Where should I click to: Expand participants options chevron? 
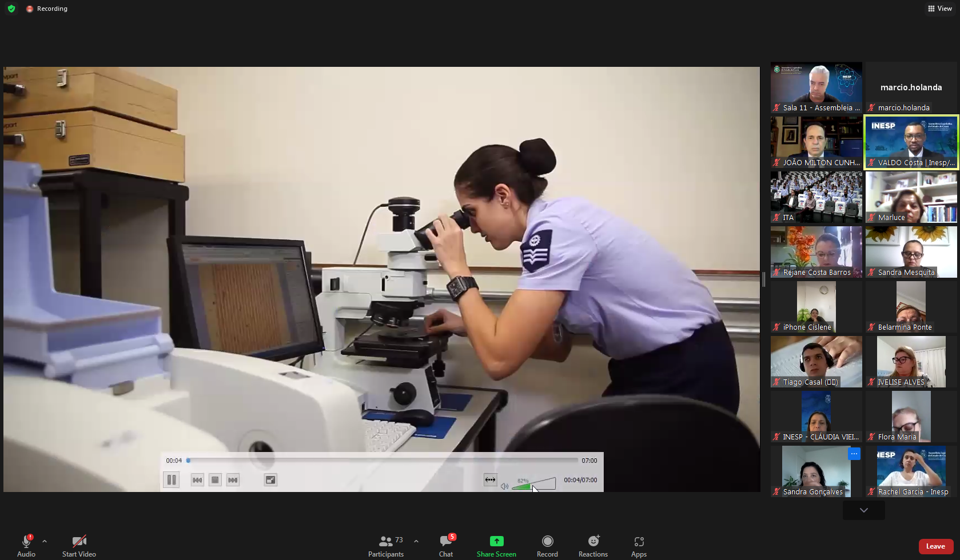click(416, 541)
